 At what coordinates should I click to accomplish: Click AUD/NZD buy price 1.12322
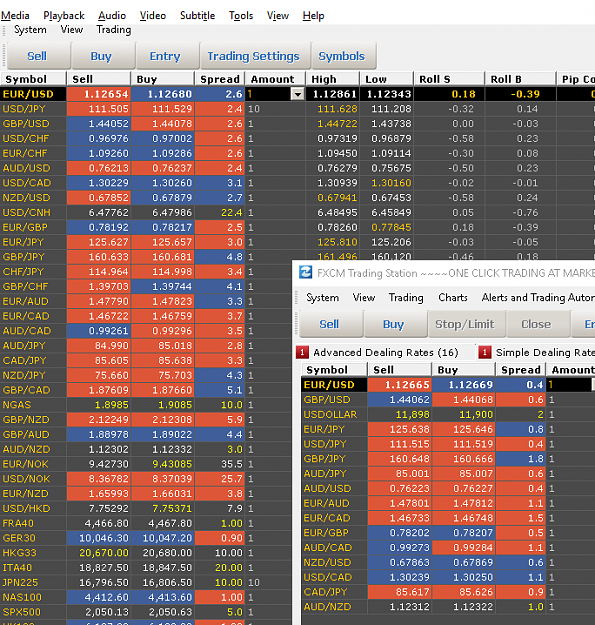(x=463, y=607)
